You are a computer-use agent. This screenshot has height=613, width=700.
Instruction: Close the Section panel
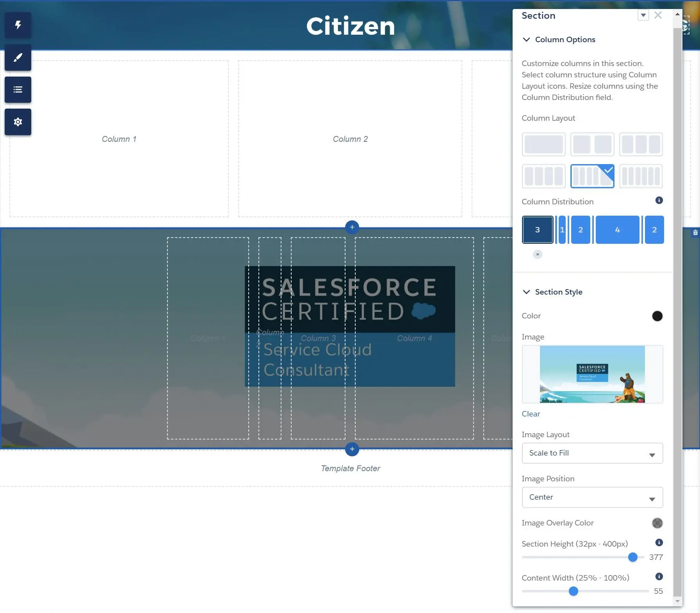[658, 15]
